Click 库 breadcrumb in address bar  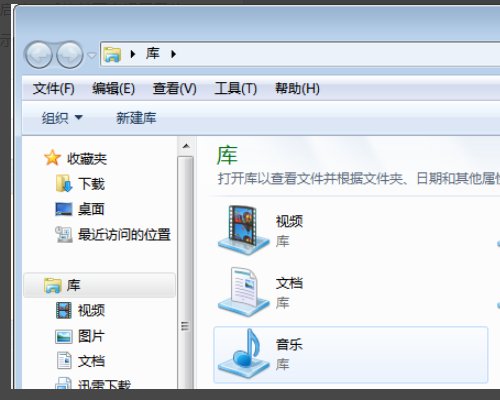(x=153, y=54)
